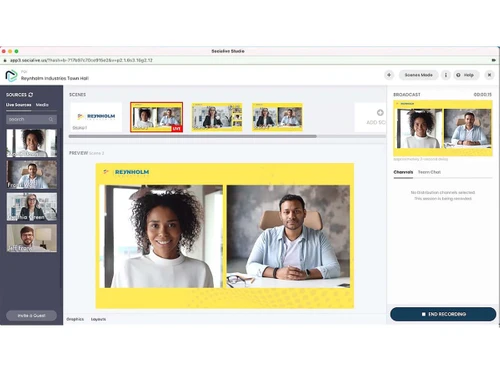The width and height of the screenshot is (500, 375).
Task: Select the LIVE scene thumbnail
Action: 156,117
